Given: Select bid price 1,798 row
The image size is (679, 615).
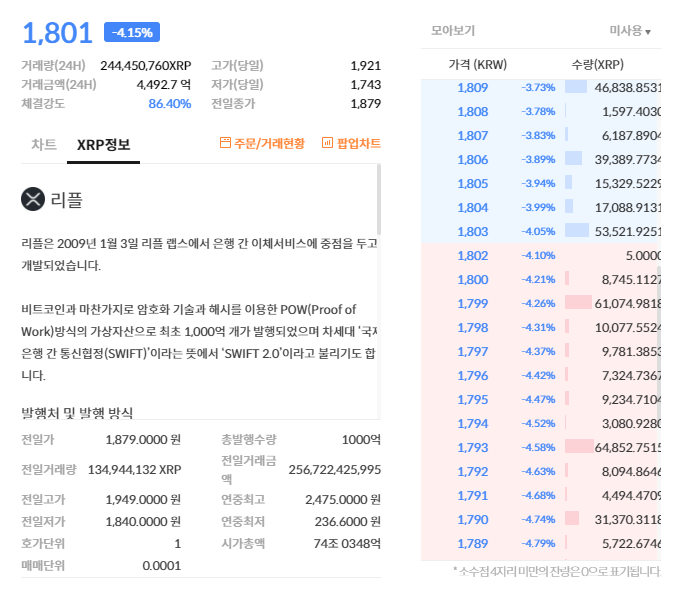Looking at the screenshot, I should tap(541, 327).
